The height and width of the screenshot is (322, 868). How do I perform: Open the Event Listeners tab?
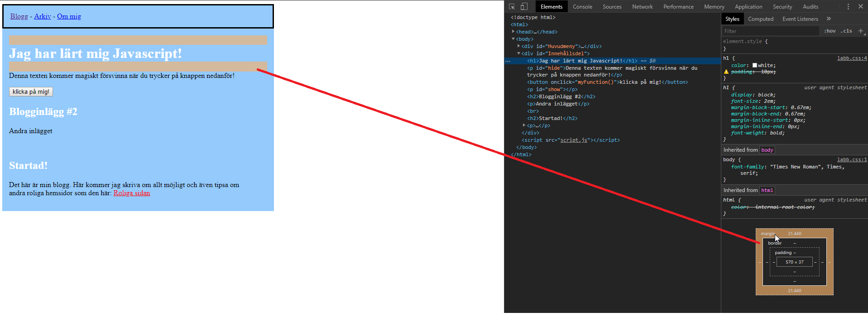point(800,19)
